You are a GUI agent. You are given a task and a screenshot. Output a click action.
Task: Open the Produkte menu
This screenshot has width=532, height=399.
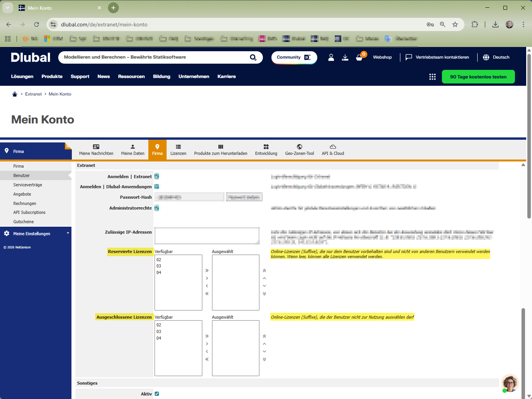pyautogui.click(x=52, y=77)
